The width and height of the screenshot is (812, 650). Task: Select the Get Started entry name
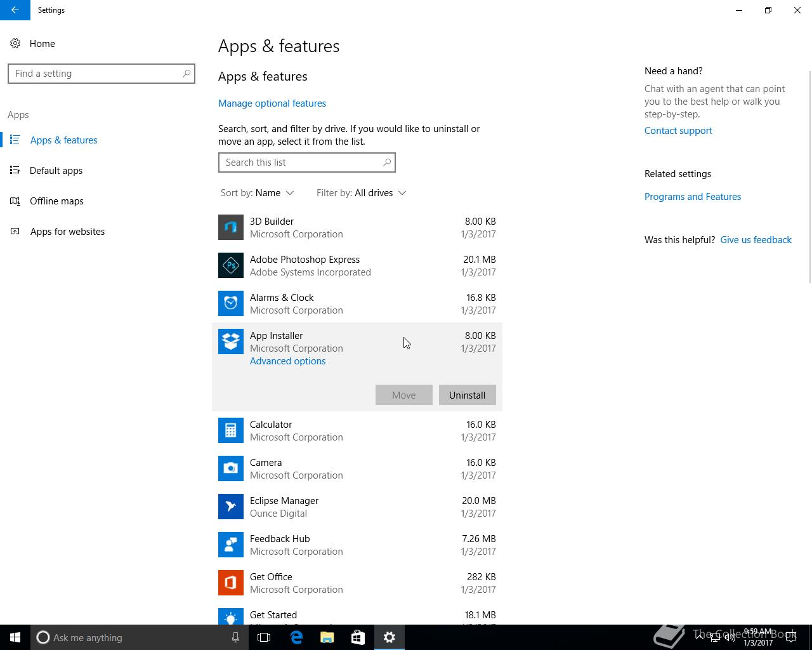click(x=273, y=615)
